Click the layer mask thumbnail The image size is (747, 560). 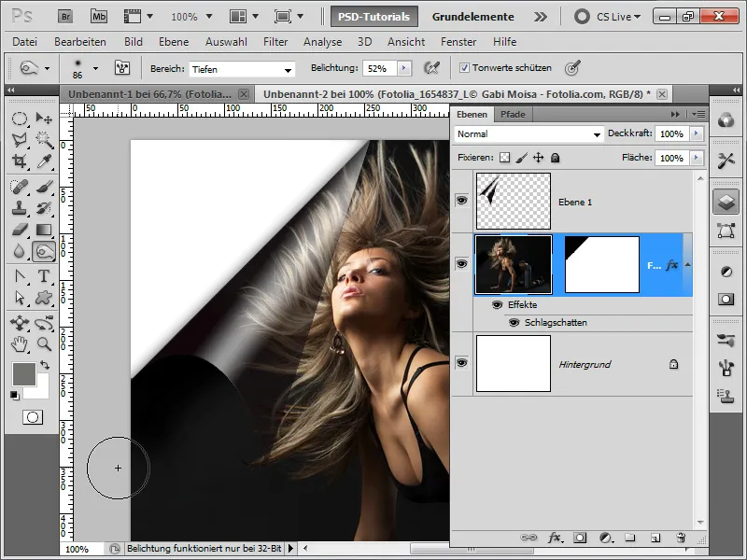[x=602, y=265]
